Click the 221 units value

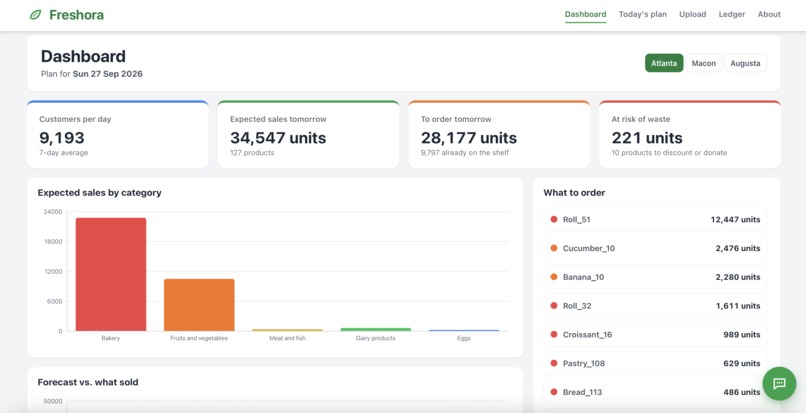pyautogui.click(x=647, y=138)
